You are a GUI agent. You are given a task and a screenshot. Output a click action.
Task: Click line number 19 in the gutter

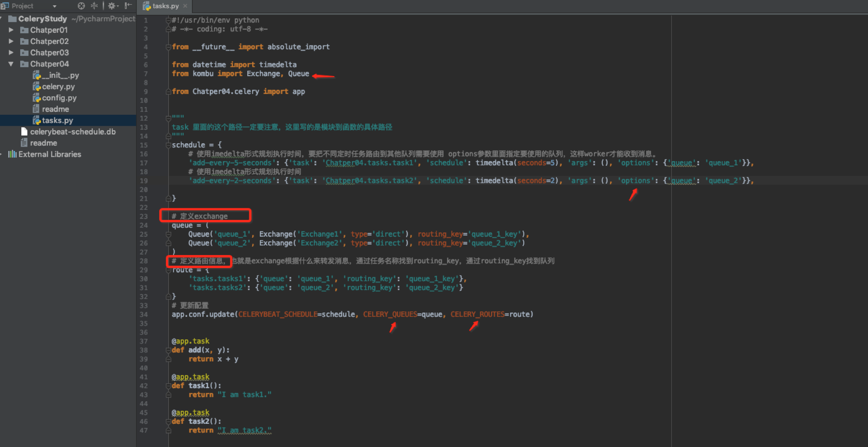tap(144, 181)
